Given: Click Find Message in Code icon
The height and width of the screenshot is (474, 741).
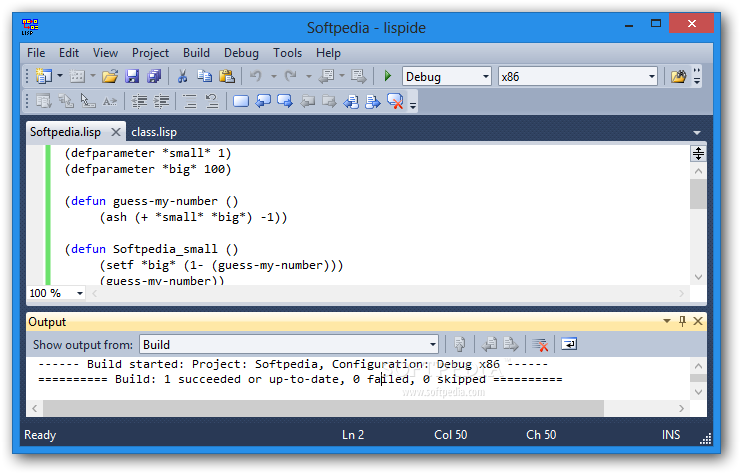Looking at the screenshot, I should 459,345.
